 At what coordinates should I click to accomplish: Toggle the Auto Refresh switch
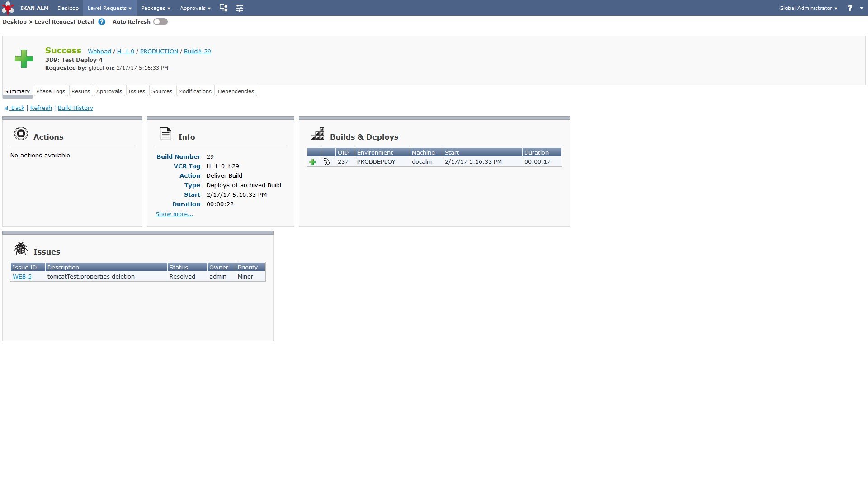tap(160, 22)
